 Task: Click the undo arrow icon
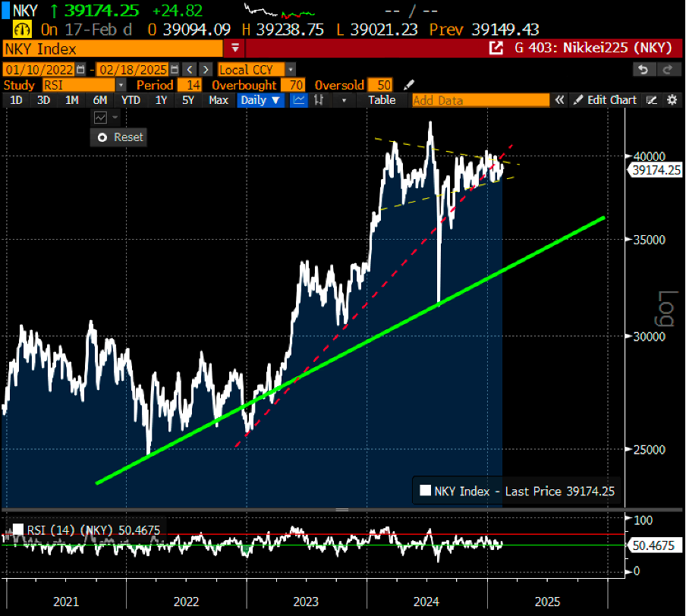pos(644,70)
